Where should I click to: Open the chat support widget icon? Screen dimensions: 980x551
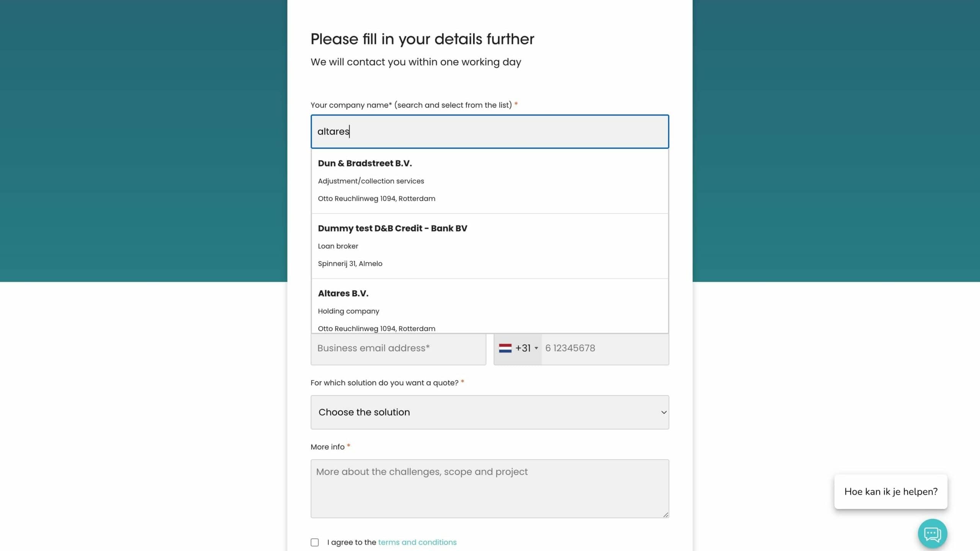pyautogui.click(x=933, y=533)
